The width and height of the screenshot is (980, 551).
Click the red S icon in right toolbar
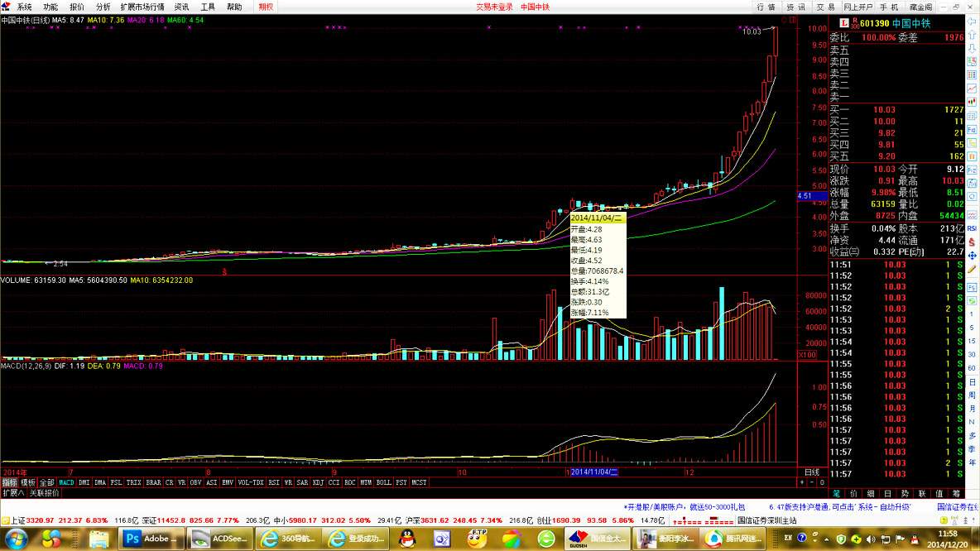pos(972,242)
